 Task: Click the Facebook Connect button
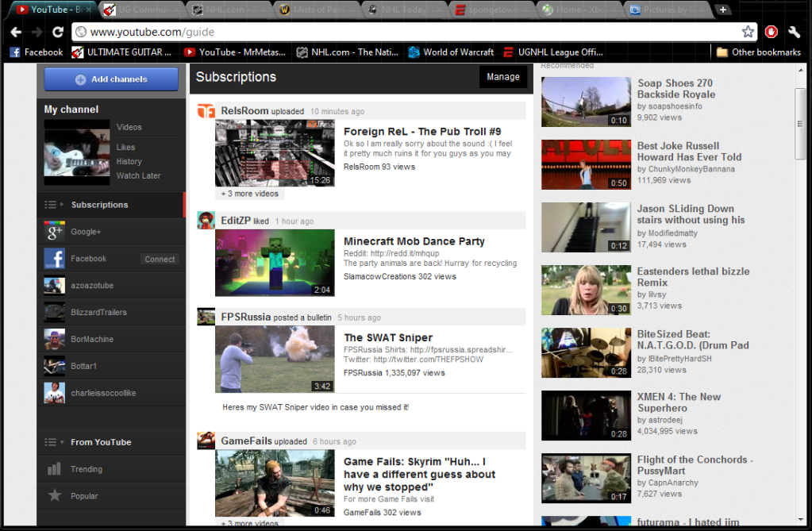click(160, 259)
